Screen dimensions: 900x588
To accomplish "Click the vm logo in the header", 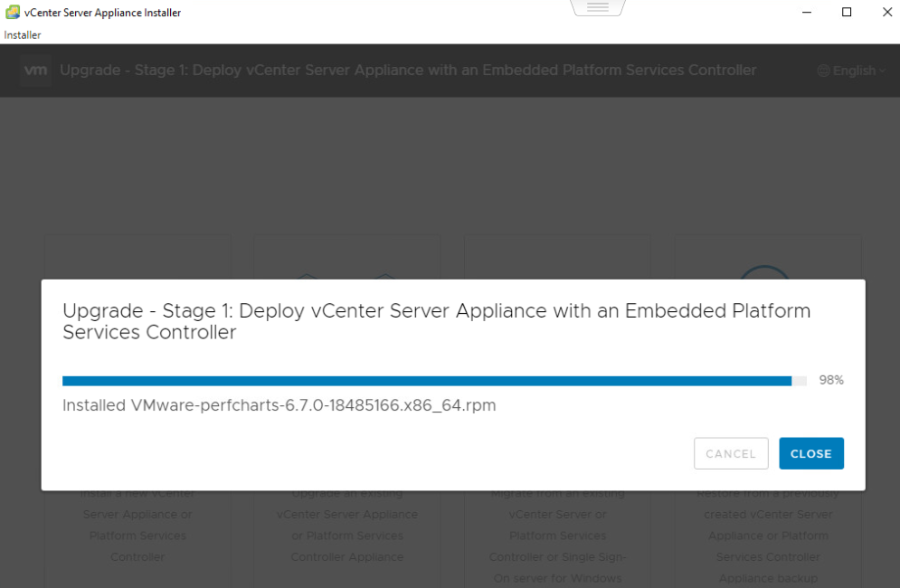I will (35, 70).
